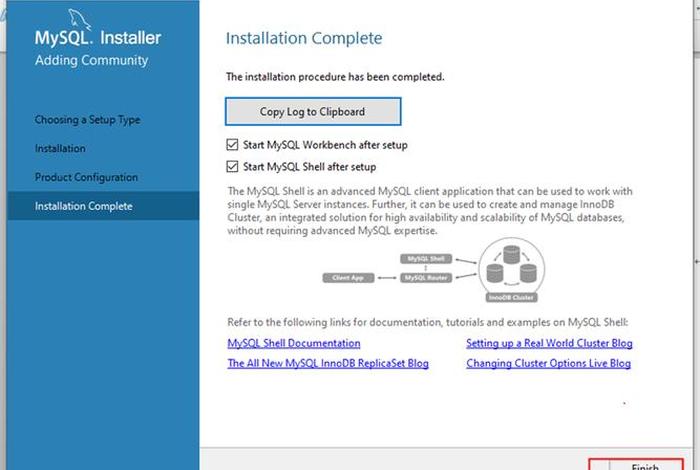The height and width of the screenshot is (470, 700).
Task: Select the Installation Complete step
Action: tap(103, 206)
